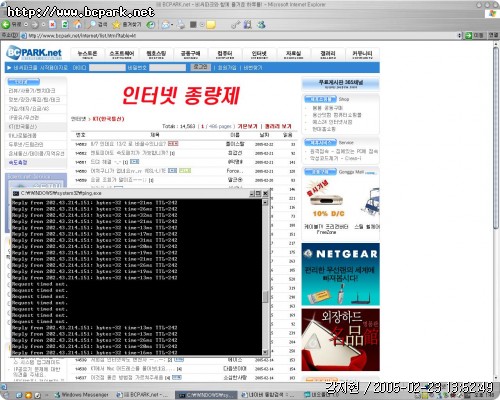Screen dimensions: 500x400
Task: Click the 아이디 (ID) login input field
Action: coord(107,68)
